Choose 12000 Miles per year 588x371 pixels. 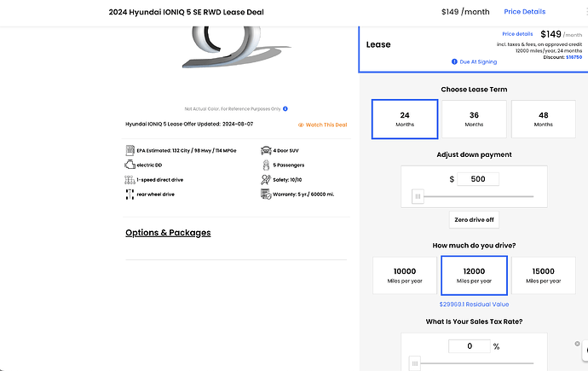point(474,275)
